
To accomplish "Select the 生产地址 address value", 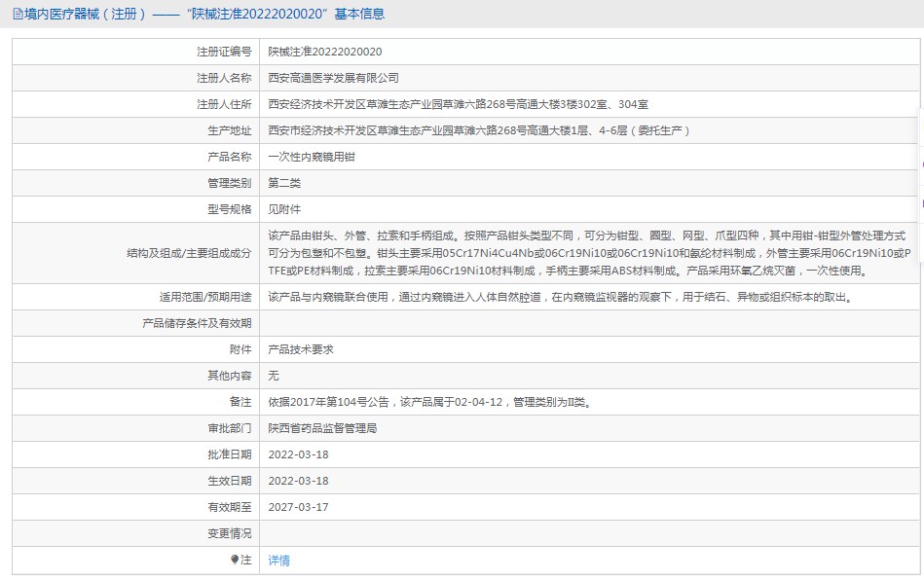I will click(479, 130).
